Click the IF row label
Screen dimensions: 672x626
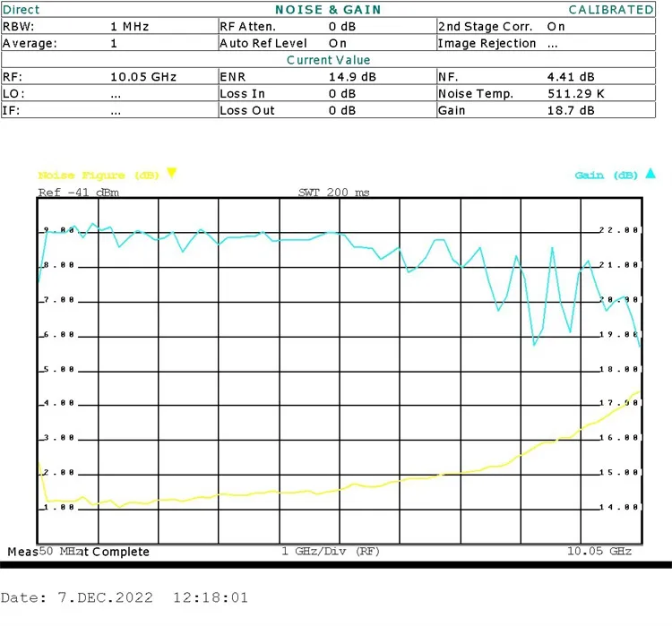pyautogui.click(x=11, y=110)
